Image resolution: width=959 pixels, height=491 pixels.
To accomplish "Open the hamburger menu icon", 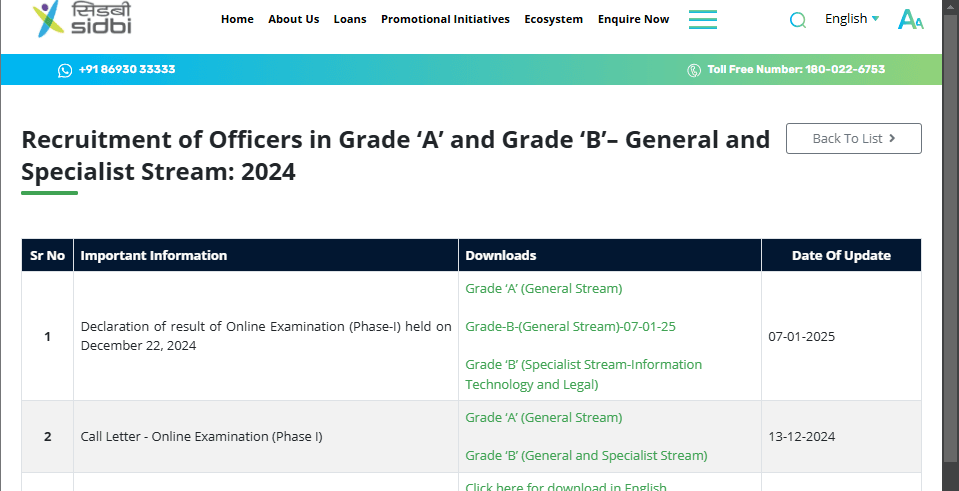I will coord(702,19).
